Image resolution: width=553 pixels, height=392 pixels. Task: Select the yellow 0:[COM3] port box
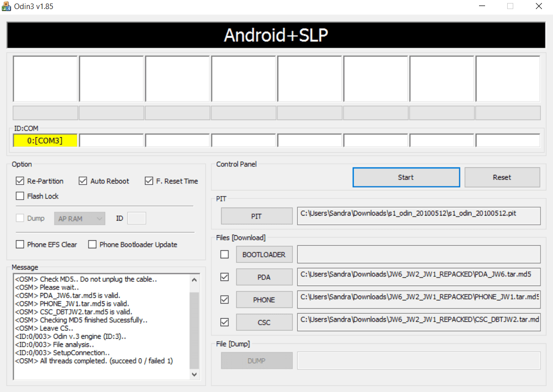[45, 141]
